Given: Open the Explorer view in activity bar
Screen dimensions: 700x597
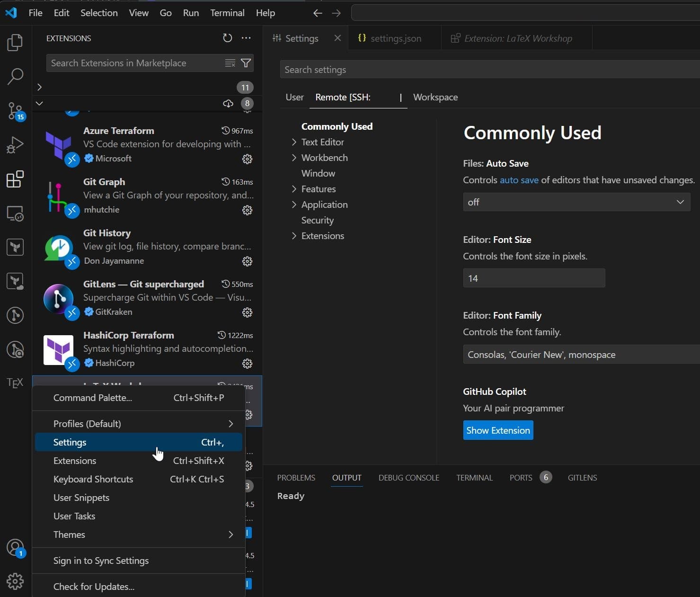Looking at the screenshot, I should [15, 43].
